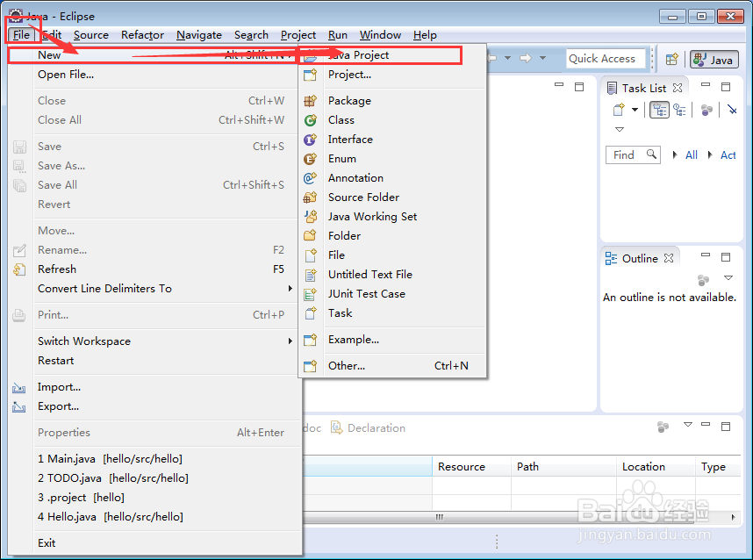Image resolution: width=753 pixels, height=560 pixels.
Task: Click the Java Working Set icon
Action: pos(310,217)
